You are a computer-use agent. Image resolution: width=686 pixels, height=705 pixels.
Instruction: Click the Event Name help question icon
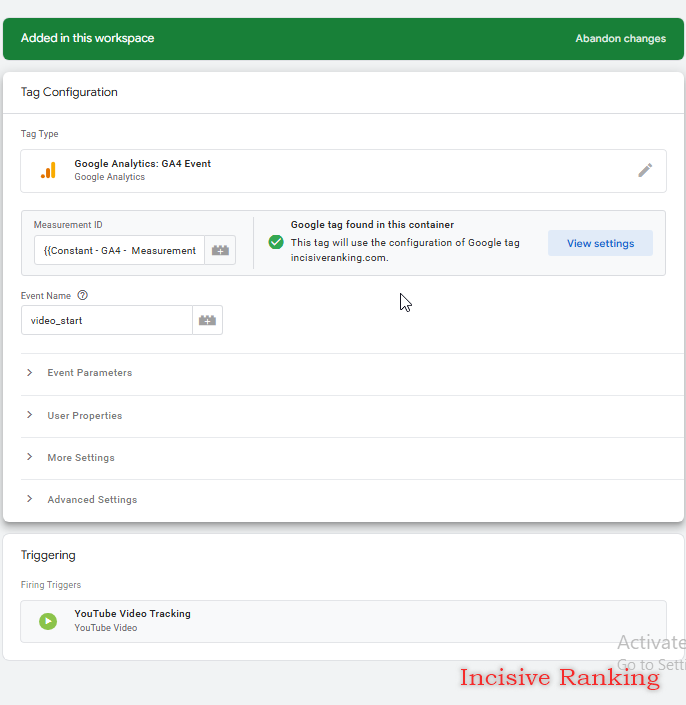[83, 295]
